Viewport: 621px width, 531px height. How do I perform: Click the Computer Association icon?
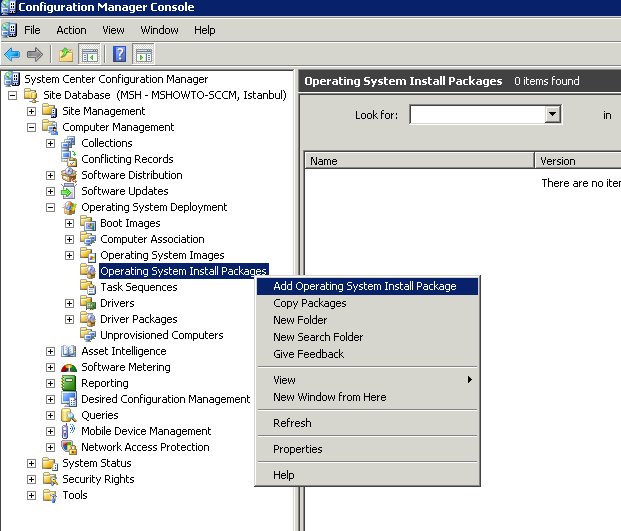(x=88, y=239)
